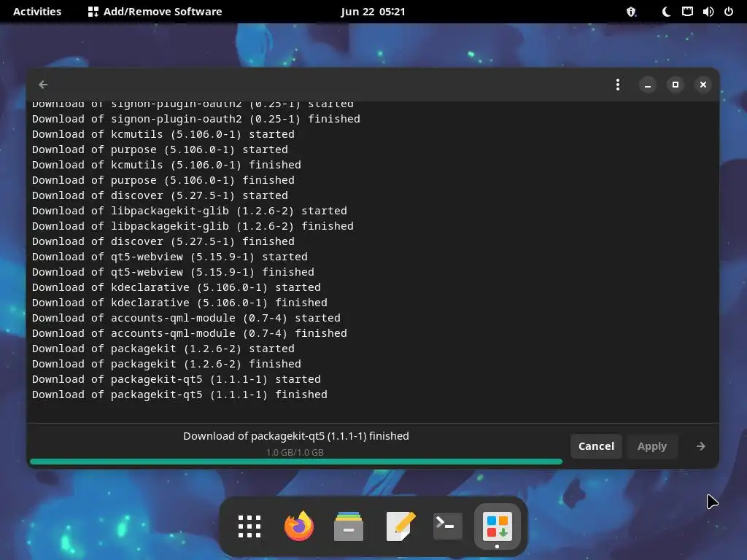
Task: Open Activities overview
Action: click(37, 12)
